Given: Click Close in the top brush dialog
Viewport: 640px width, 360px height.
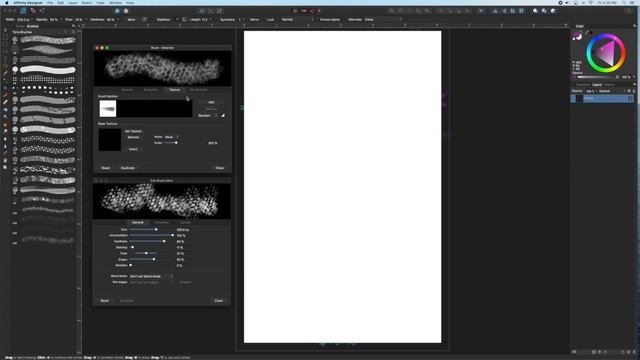Looking at the screenshot, I should [220, 168].
